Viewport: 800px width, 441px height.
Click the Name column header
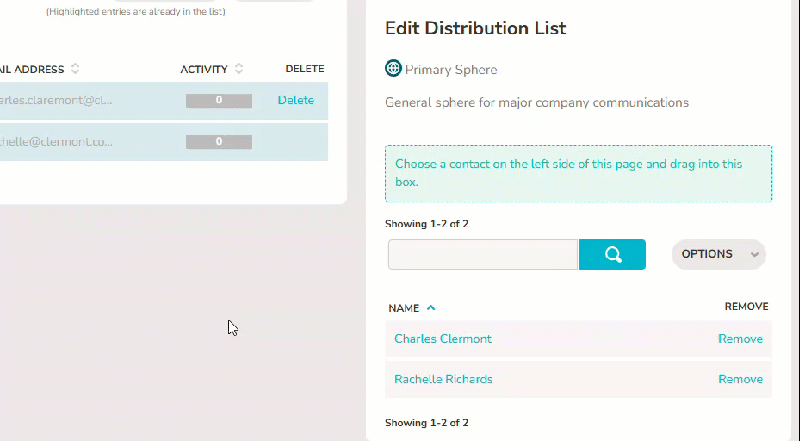(x=404, y=308)
